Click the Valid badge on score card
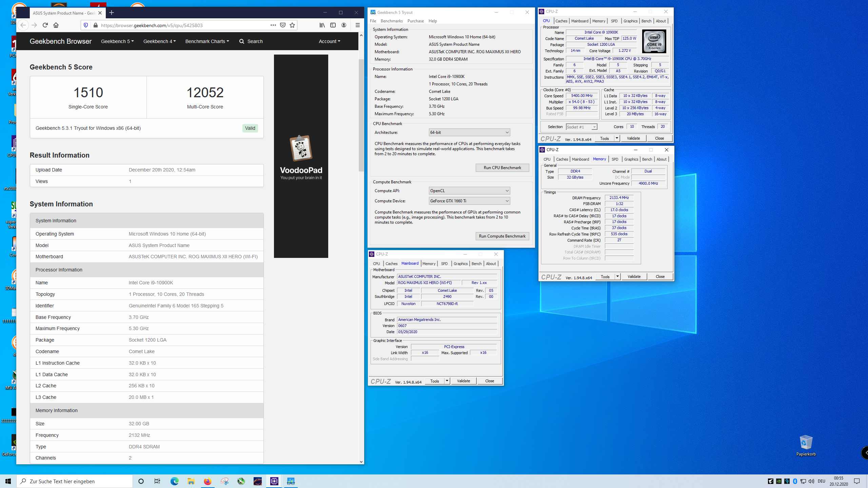The width and height of the screenshot is (868, 488). point(250,128)
